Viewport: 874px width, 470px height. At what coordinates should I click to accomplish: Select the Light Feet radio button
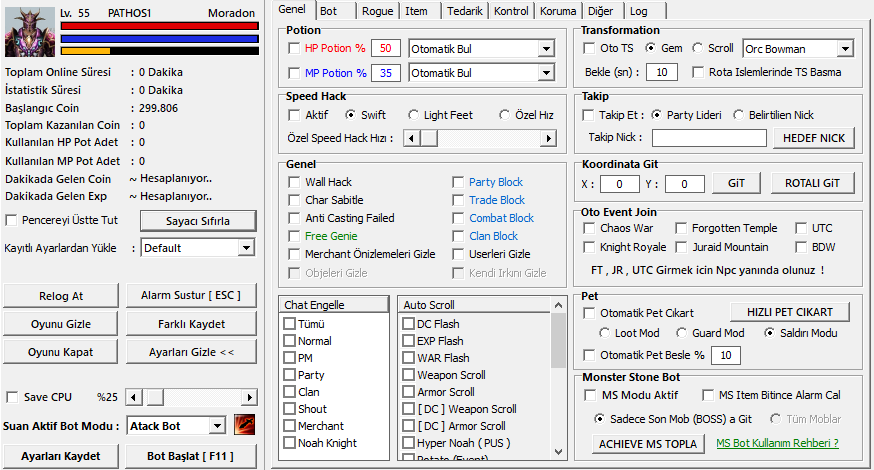[414, 115]
